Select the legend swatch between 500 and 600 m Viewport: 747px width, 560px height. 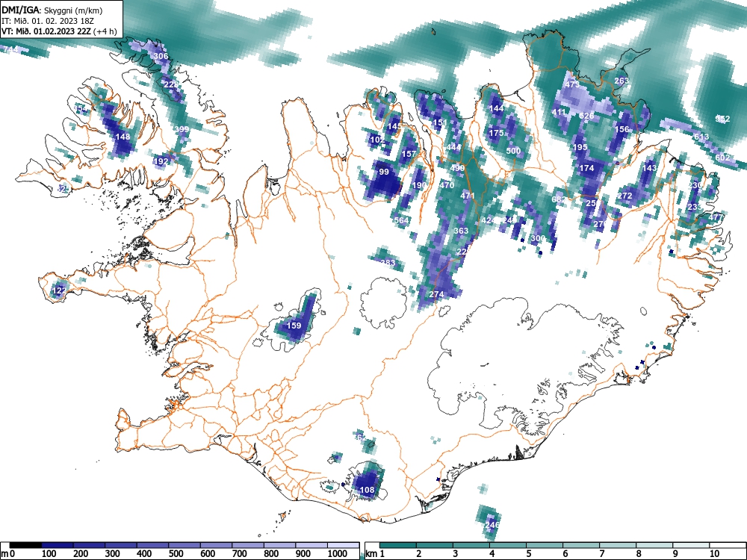click(x=185, y=545)
